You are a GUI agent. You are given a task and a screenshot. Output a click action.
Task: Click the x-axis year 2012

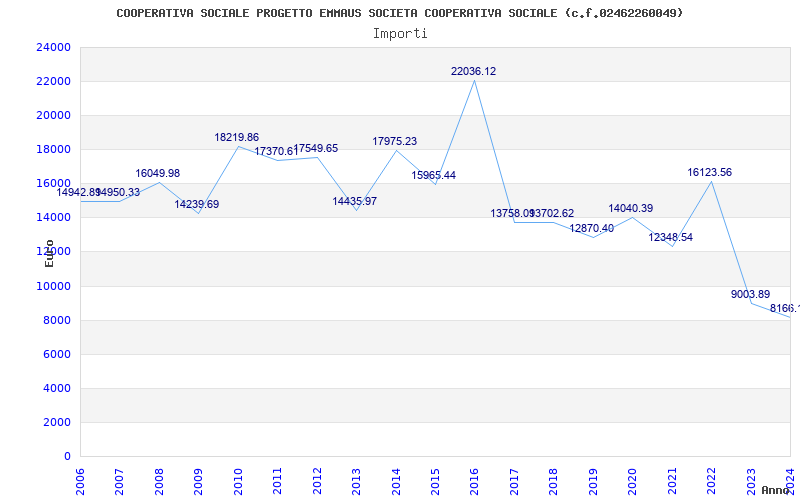point(317,481)
